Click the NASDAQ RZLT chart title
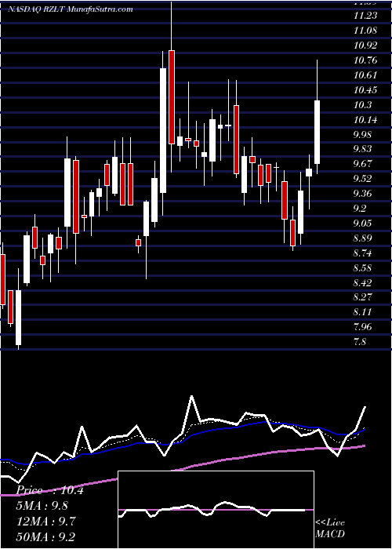This screenshot has width=392, height=549. pyautogui.click(x=70, y=9)
